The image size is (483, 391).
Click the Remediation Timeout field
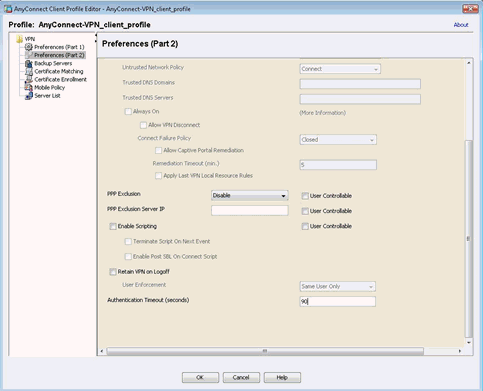click(x=338, y=165)
